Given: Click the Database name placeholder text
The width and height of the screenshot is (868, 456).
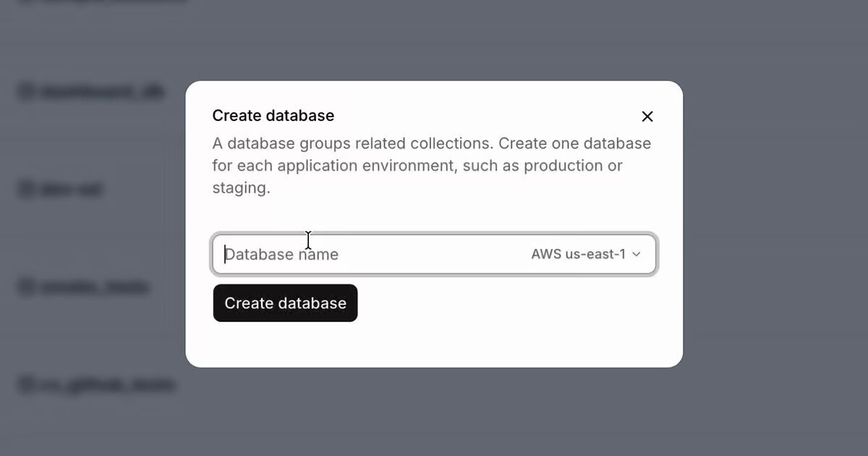Looking at the screenshot, I should pyautogui.click(x=281, y=254).
